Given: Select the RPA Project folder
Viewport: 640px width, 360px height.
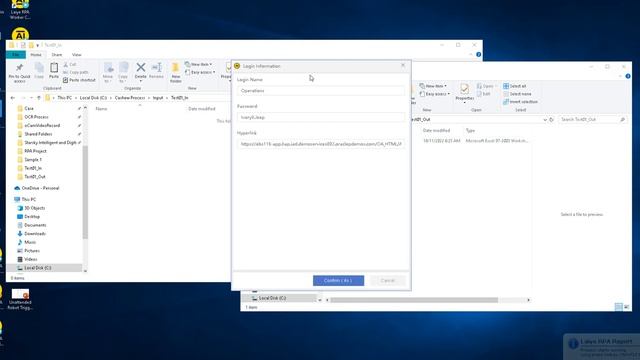Looking at the screenshot, I should click(36, 151).
